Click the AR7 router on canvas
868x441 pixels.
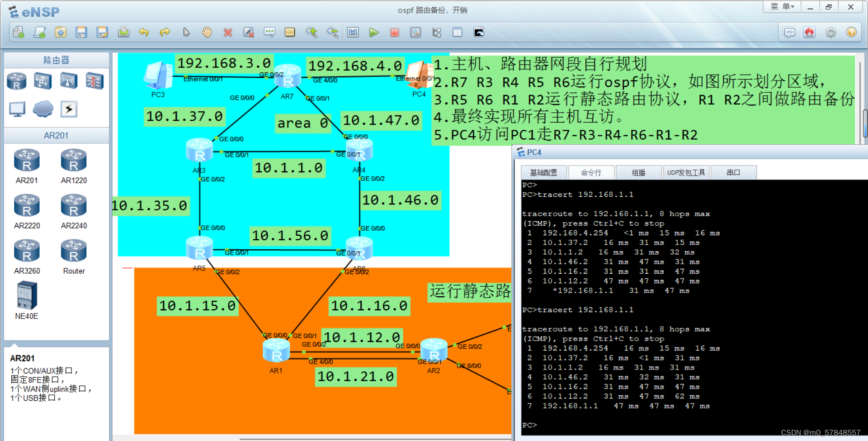[x=288, y=77]
